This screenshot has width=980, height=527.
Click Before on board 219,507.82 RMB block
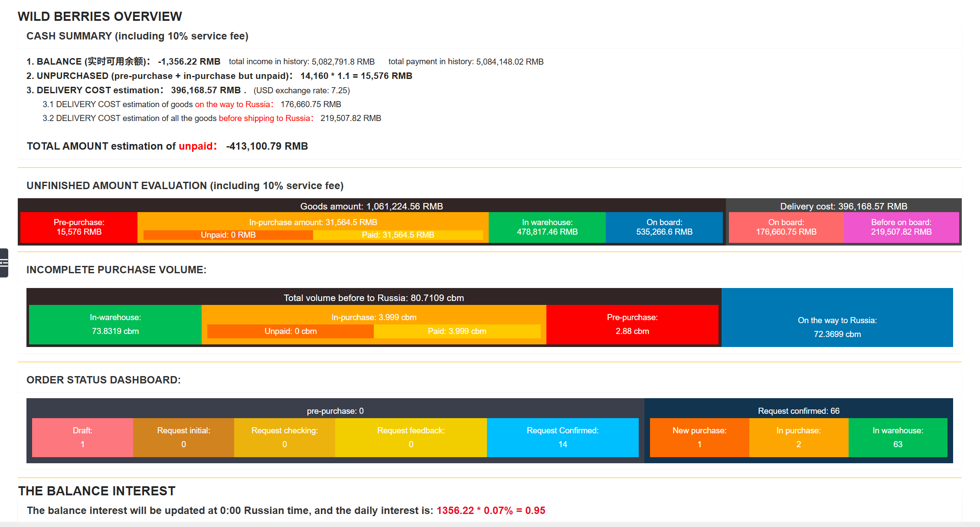coord(901,227)
